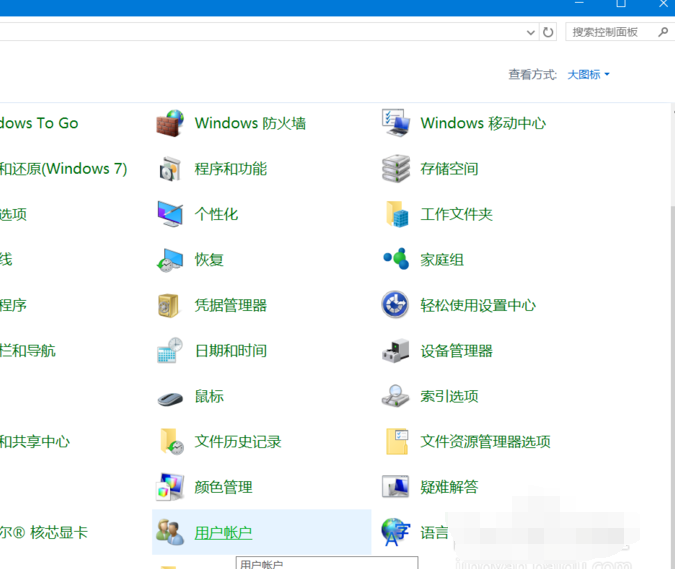This screenshot has width=675, height=569.
Task: Open the 颜色管理 color management icon
Action: [170, 487]
